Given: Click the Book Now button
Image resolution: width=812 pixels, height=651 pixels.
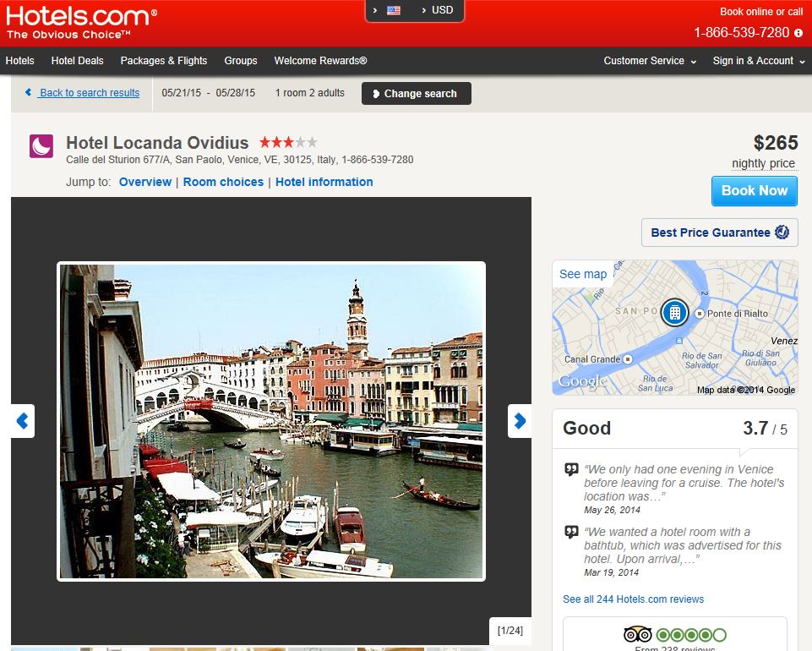Looking at the screenshot, I should pyautogui.click(x=755, y=191).
